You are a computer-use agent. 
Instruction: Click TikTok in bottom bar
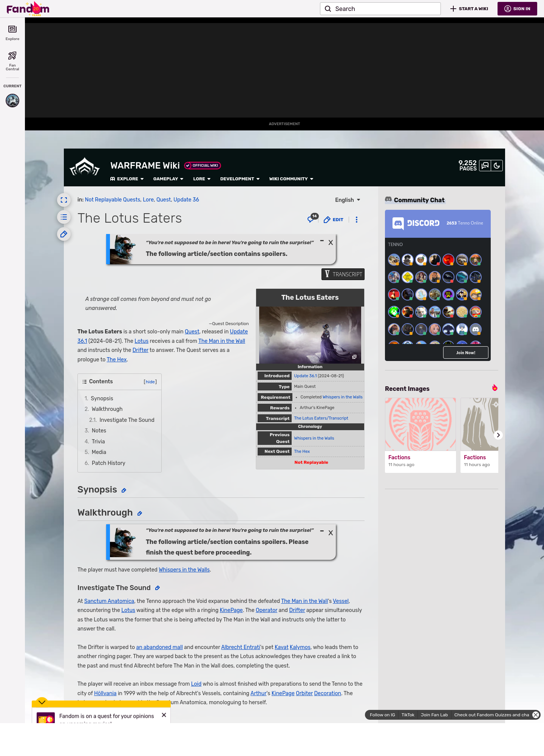coord(408,715)
